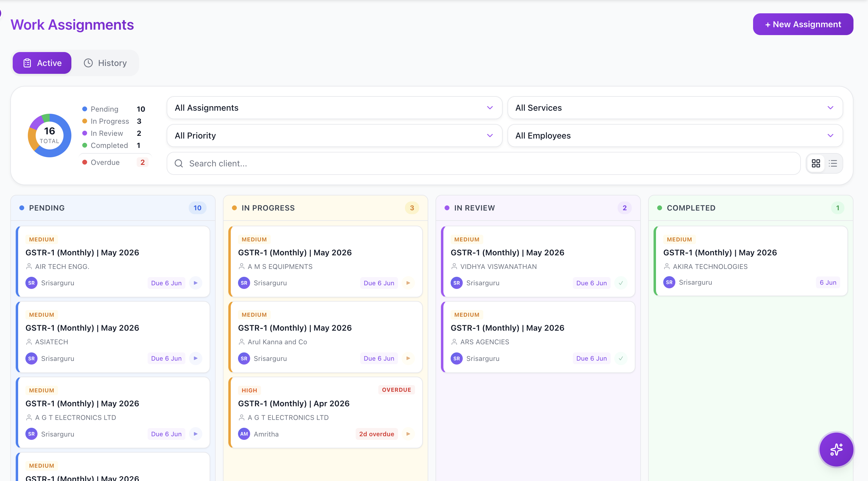Focus the Search client field
This screenshot has height=481, width=868.
(x=484, y=163)
